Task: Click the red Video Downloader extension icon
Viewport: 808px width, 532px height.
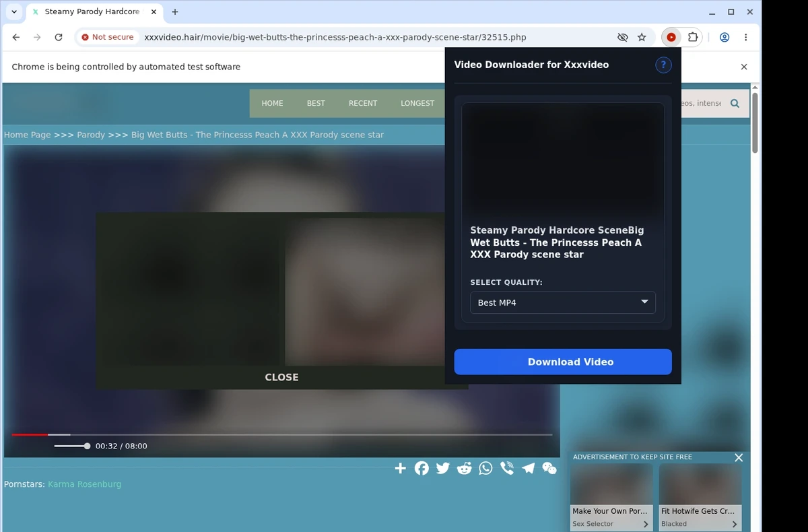Action: coord(671,38)
